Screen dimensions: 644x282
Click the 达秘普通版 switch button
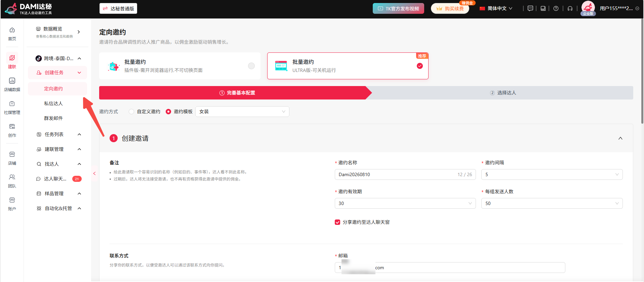(x=118, y=8)
